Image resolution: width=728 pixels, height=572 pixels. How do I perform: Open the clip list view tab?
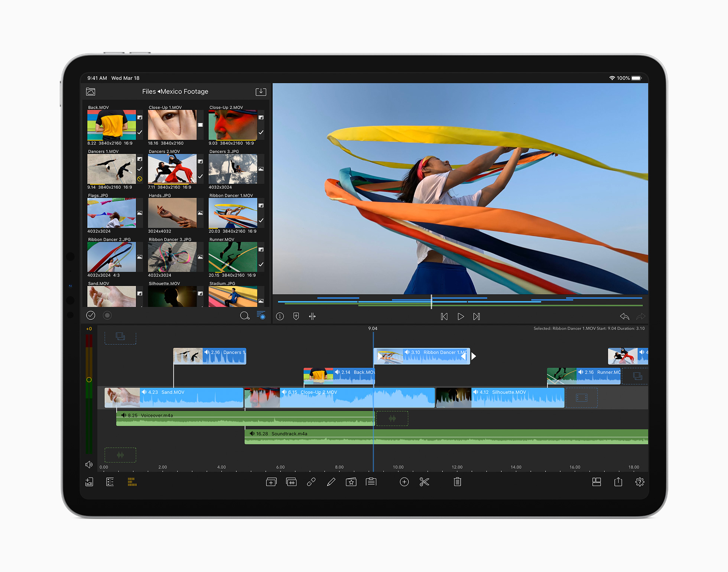(110, 482)
